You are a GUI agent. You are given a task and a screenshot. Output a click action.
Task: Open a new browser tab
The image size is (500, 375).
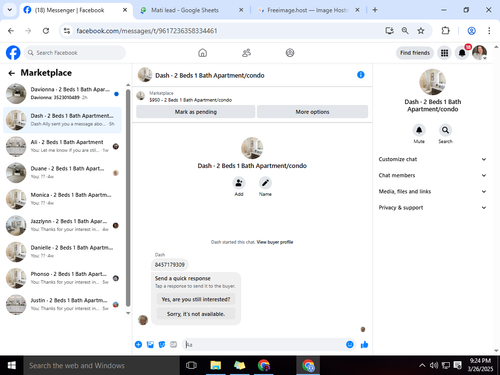tap(375, 10)
